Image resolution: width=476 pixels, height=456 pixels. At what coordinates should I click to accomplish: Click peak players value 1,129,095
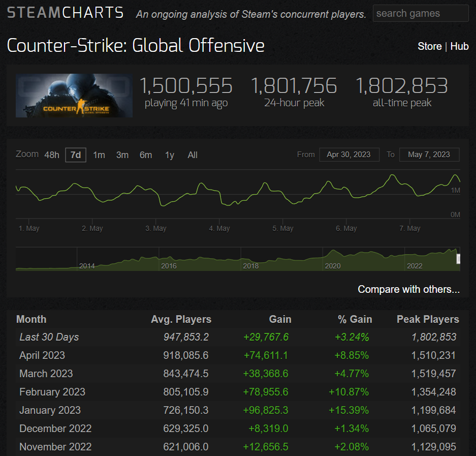[x=433, y=446]
